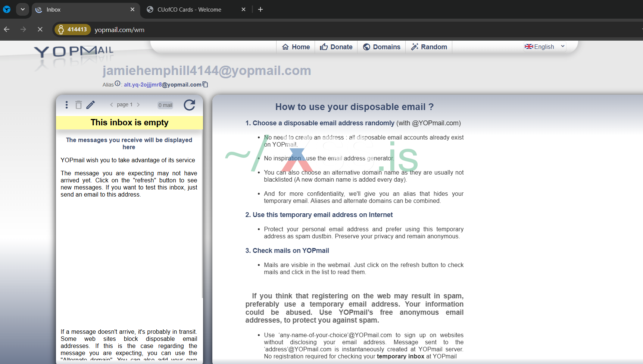The width and height of the screenshot is (643, 364).
Task: Stop page loading with the X button
Action: point(40,29)
